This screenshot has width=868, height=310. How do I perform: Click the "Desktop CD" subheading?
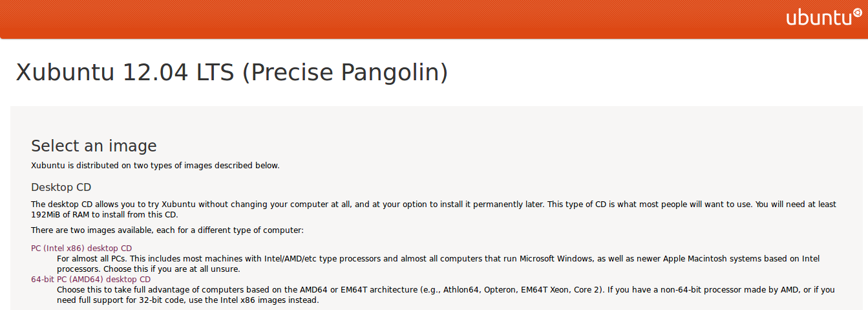point(61,188)
